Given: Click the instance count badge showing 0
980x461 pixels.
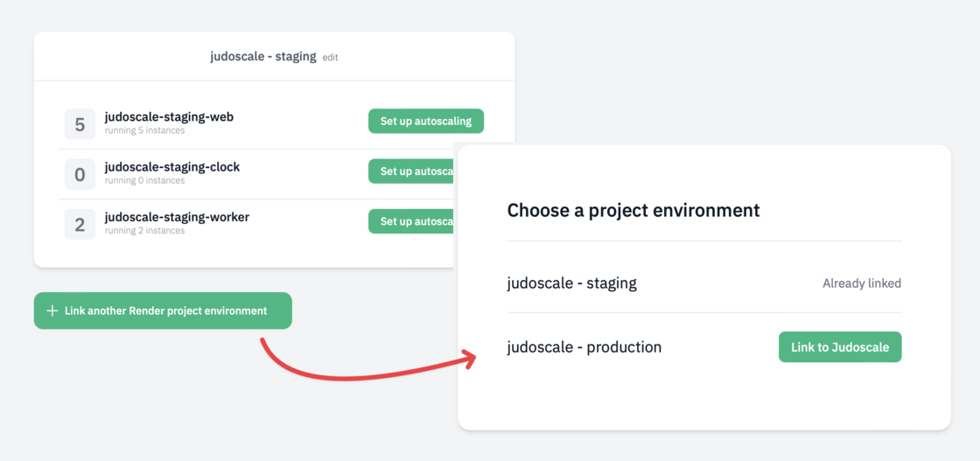Looking at the screenshot, I should pos(80,174).
